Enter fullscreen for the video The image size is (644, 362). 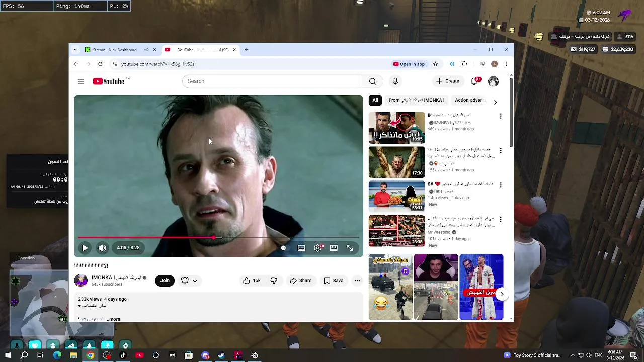(x=350, y=248)
